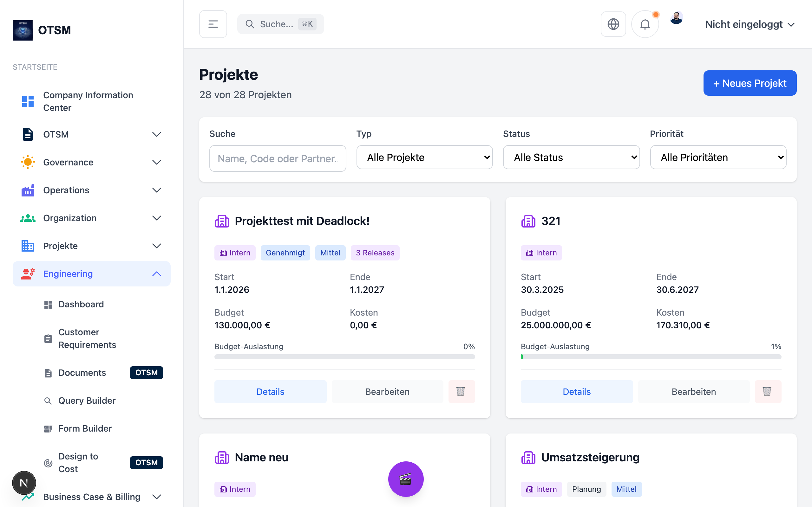The width and height of the screenshot is (812, 507).
Task: Open the Alle Prioritäten dropdown
Action: [x=718, y=157]
